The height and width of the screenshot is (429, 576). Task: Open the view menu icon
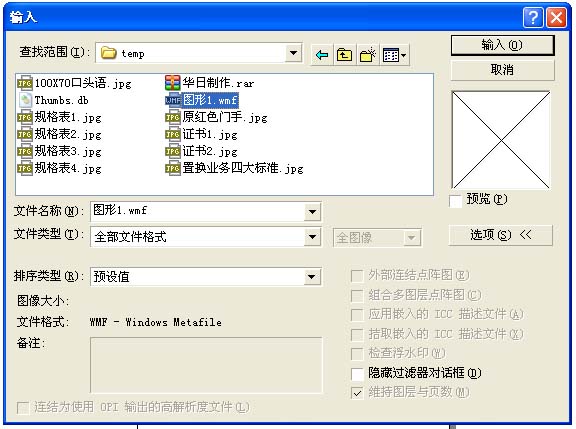(394, 55)
